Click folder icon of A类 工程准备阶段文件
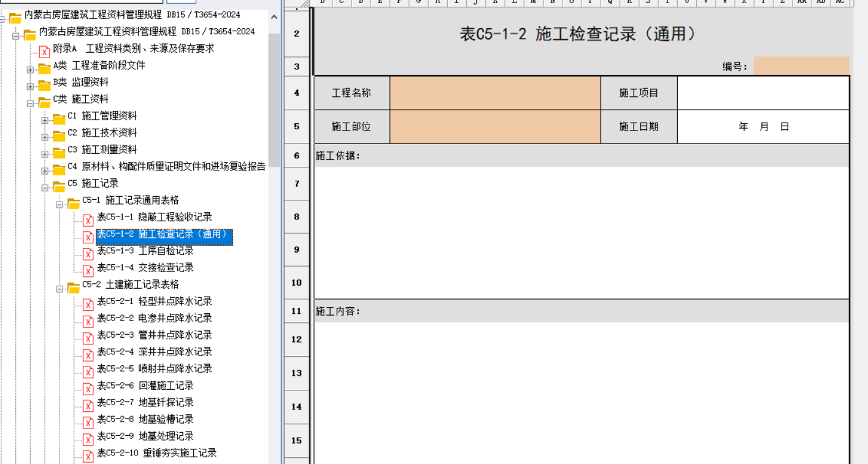Image resolution: width=868 pixels, height=464 pixels. (x=44, y=68)
